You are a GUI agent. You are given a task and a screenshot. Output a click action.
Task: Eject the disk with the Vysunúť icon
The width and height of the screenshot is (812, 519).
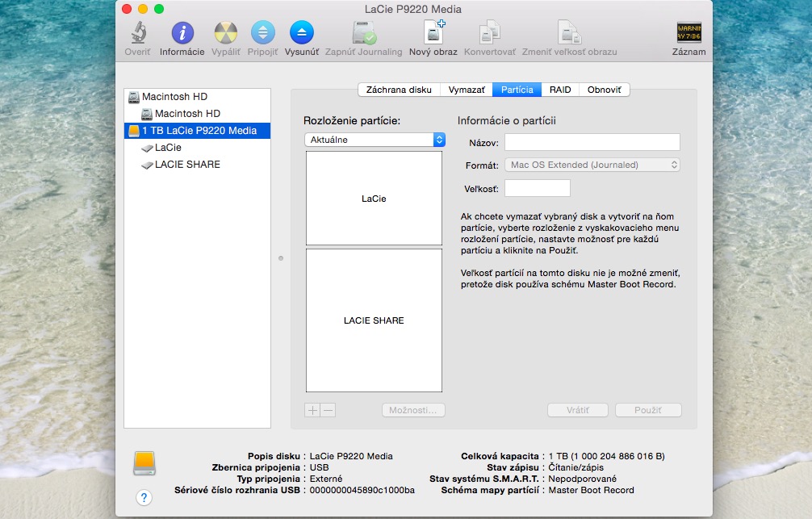pyautogui.click(x=302, y=32)
